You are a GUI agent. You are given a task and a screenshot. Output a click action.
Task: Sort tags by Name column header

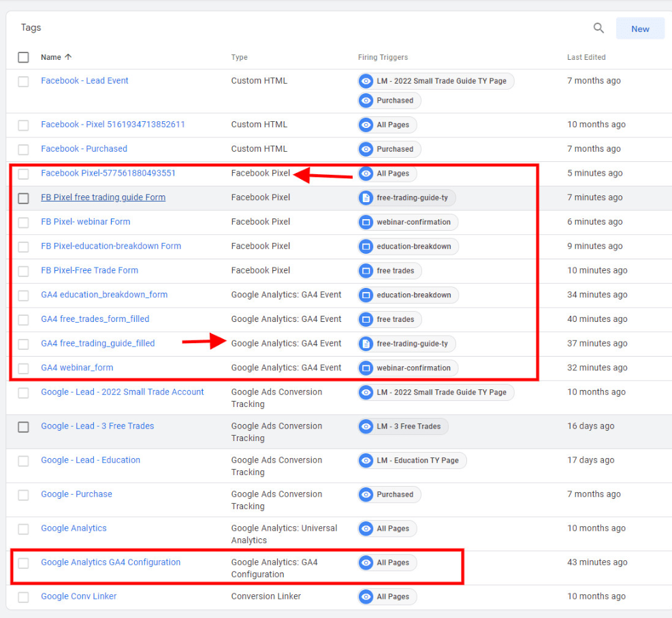pyautogui.click(x=51, y=57)
